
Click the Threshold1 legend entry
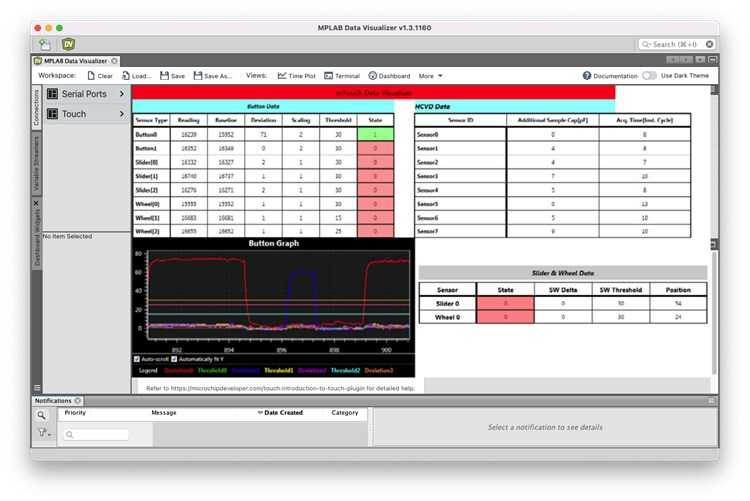pos(278,370)
